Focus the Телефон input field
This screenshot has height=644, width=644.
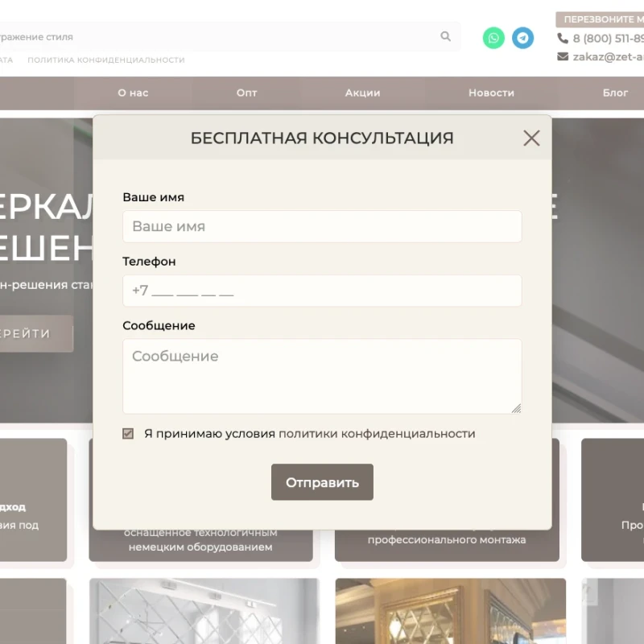(x=322, y=291)
